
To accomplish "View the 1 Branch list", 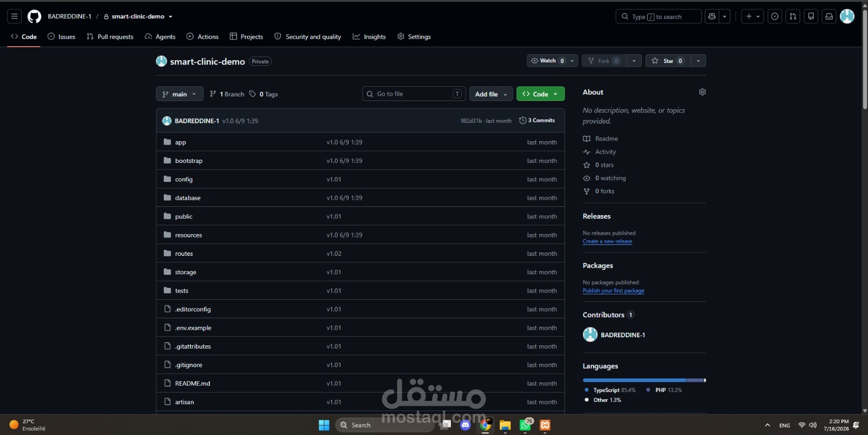I will click(227, 94).
